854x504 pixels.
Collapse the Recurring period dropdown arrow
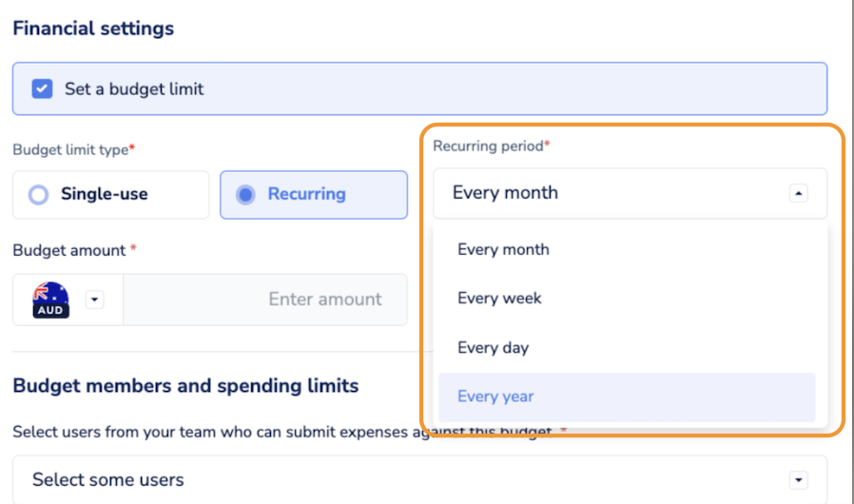point(799,193)
